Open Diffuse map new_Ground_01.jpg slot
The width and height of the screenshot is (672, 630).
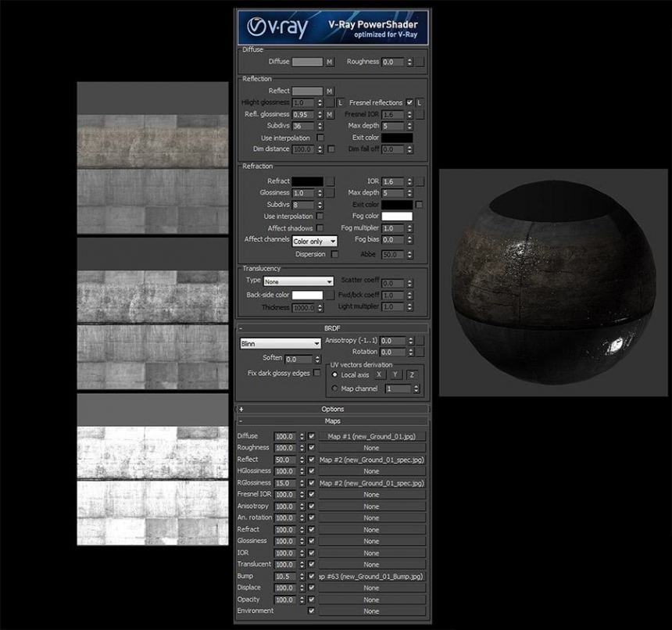(x=372, y=436)
